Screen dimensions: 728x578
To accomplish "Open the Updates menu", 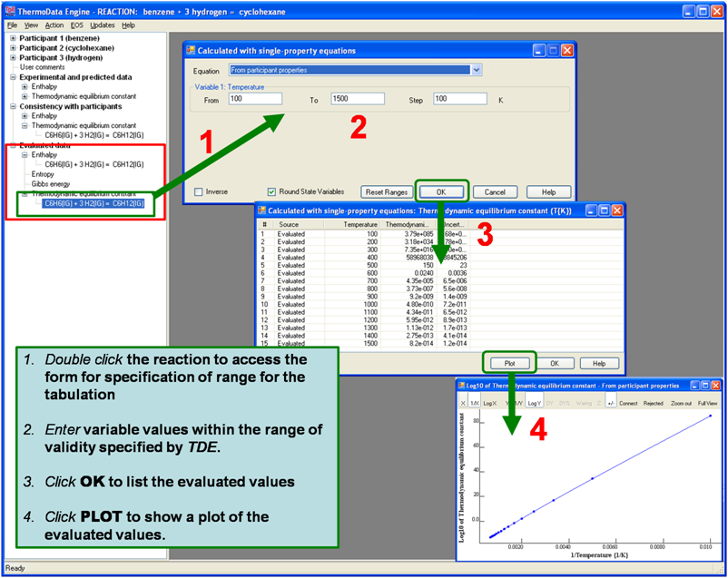I will point(103,25).
